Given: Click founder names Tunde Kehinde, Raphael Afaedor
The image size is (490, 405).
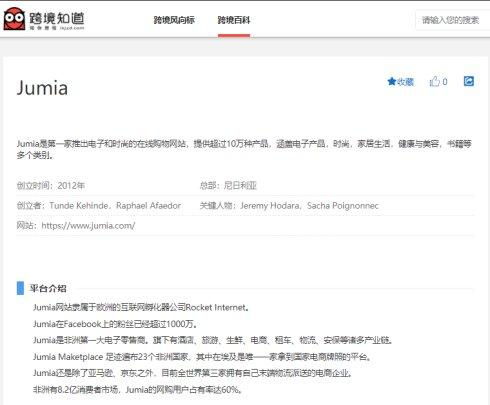Looking at the screenshot, I should pyautogui.click(x=115, y=206).
